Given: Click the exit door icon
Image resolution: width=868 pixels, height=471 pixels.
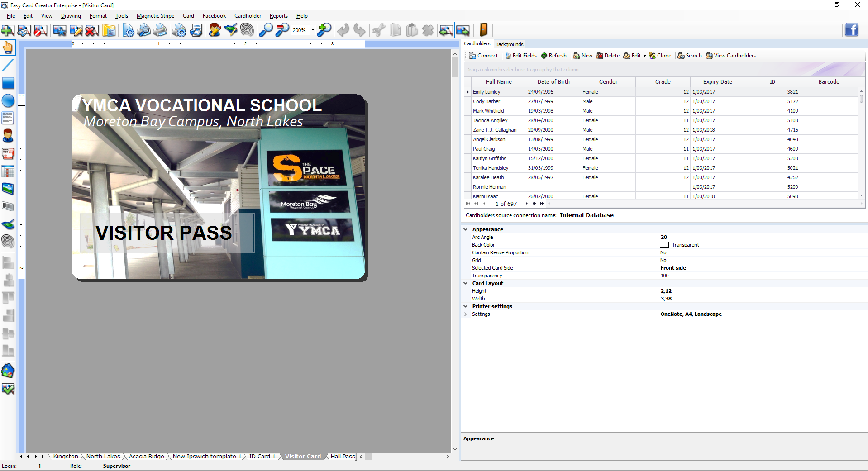Looking at the screenshot, I should (x=483, y=30).
